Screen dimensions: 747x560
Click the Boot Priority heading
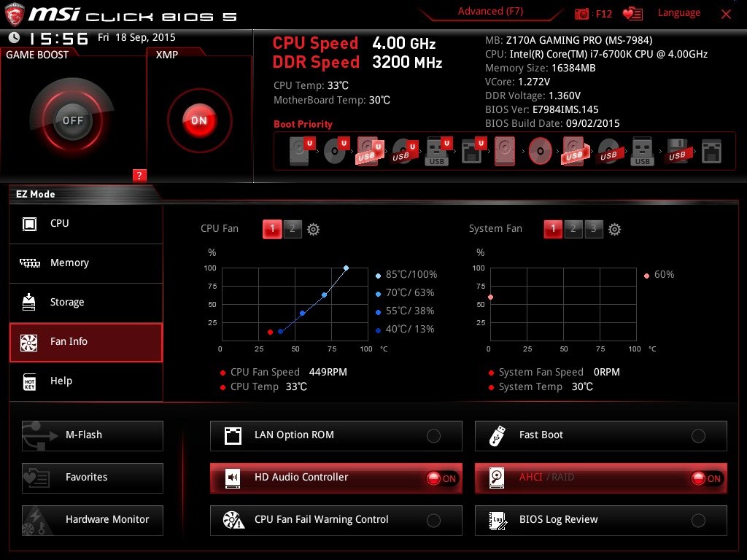(303, 124)
